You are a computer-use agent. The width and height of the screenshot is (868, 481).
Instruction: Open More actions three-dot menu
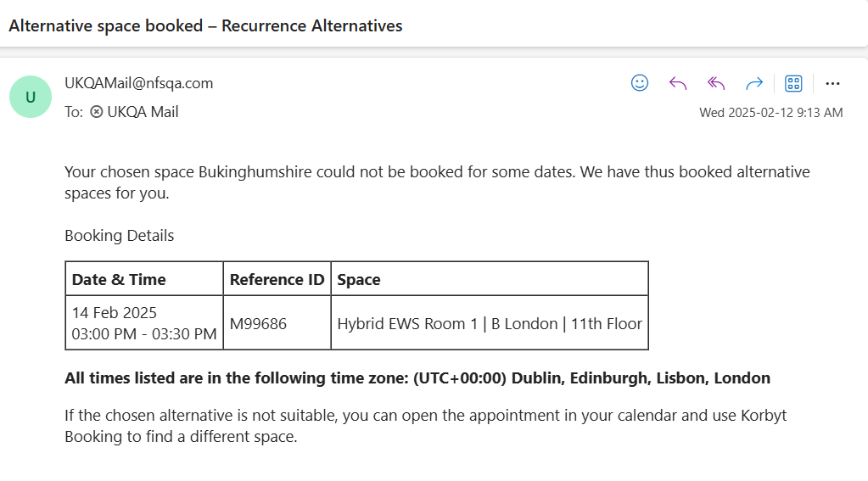tap(832, 84)
